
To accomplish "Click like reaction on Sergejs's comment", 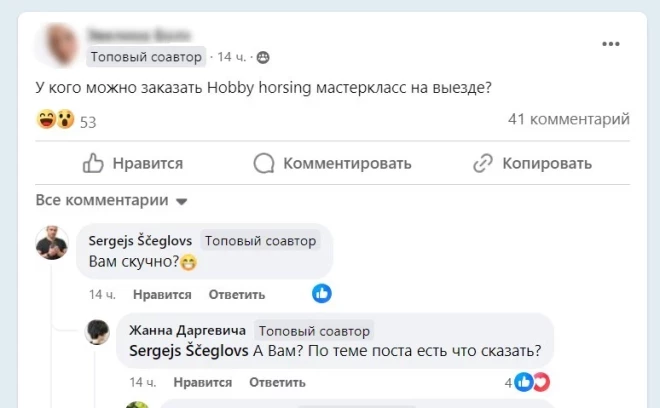I will pyautogui.click(x=322, y=294).
